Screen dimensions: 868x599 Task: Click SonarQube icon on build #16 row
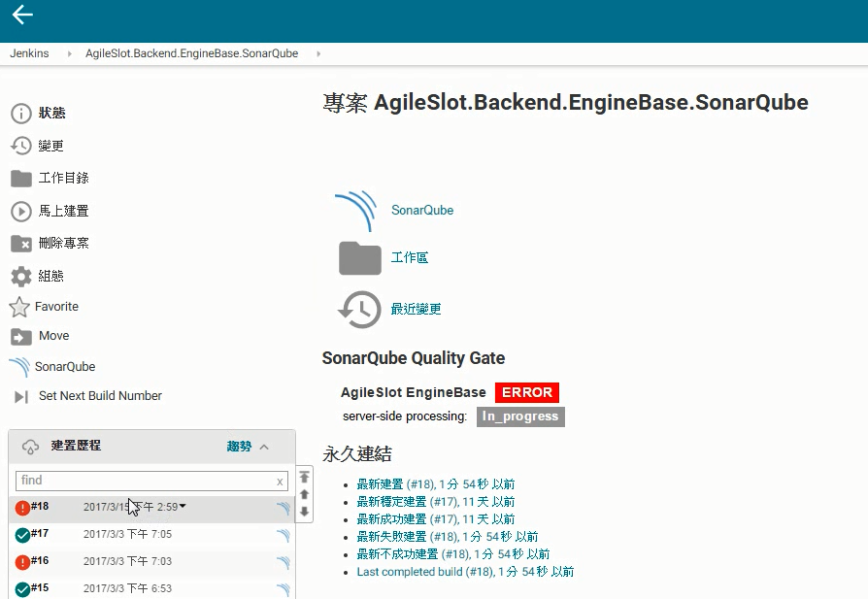pos(284,562)
